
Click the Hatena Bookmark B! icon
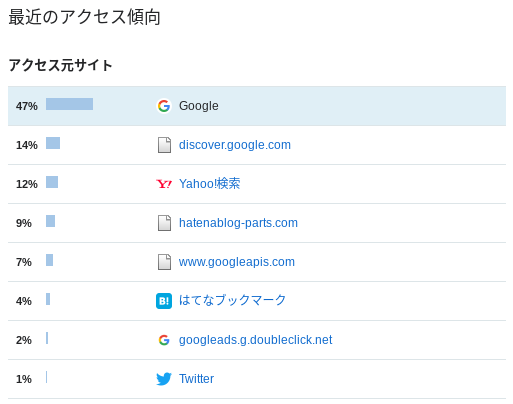click(x=164, y=301)
